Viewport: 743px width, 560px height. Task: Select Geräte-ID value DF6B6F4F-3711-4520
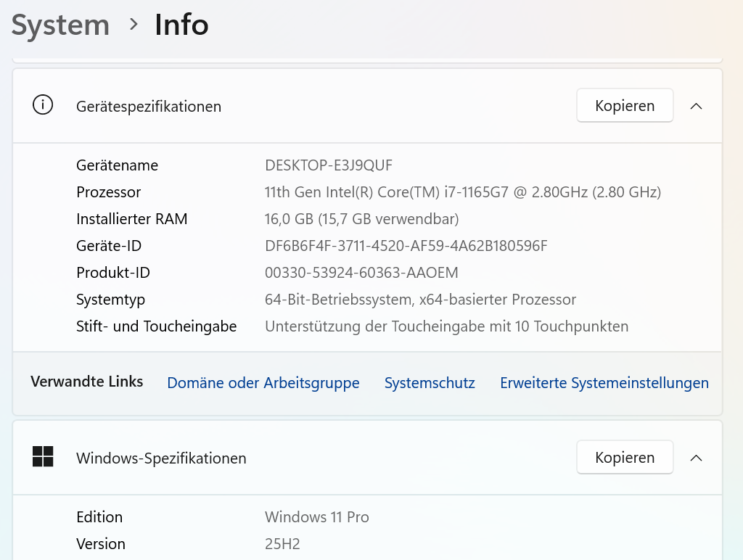pyautogui.click(x=406, y=246)
